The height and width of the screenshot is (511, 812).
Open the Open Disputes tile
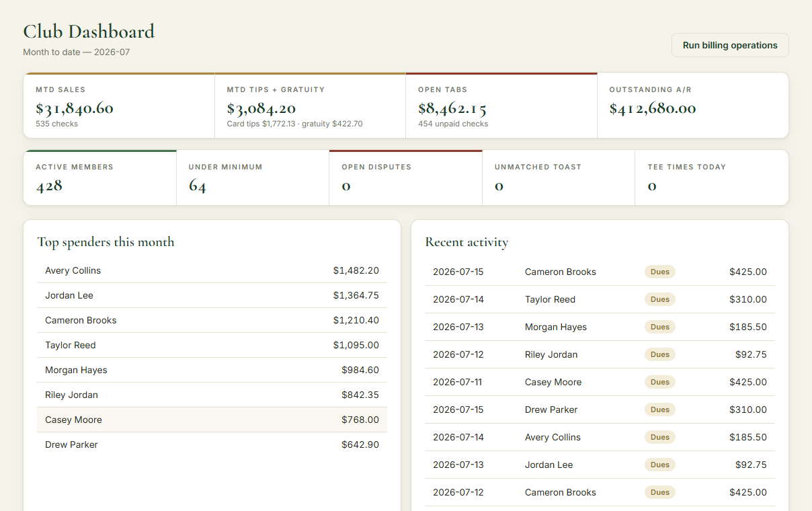406,178
